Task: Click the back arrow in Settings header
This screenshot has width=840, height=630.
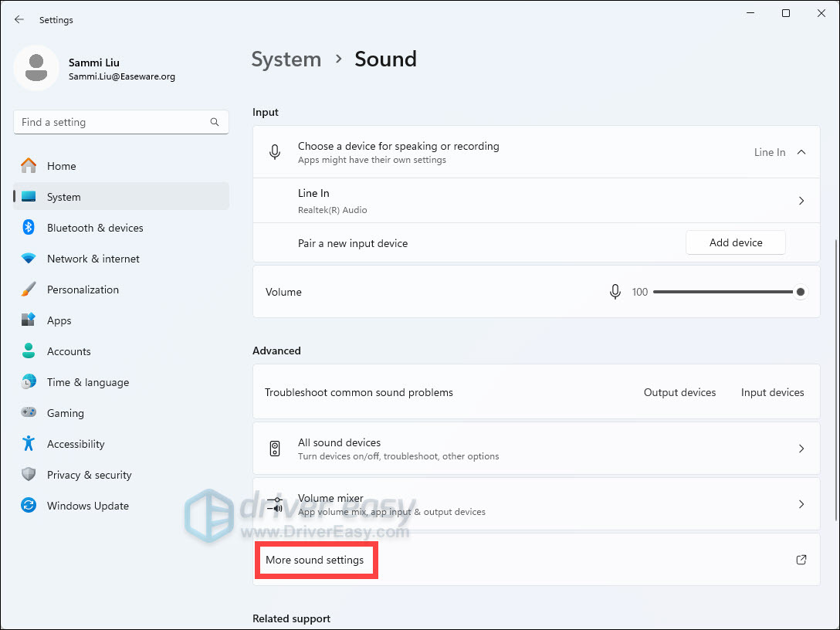Action: pyautogui.click(x=19, y=20)
